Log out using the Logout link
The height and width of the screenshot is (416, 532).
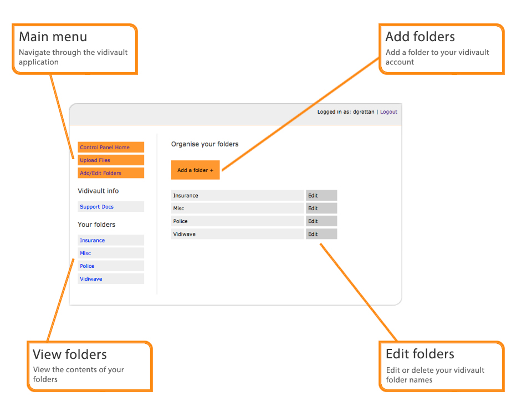[x=388, y=112]
